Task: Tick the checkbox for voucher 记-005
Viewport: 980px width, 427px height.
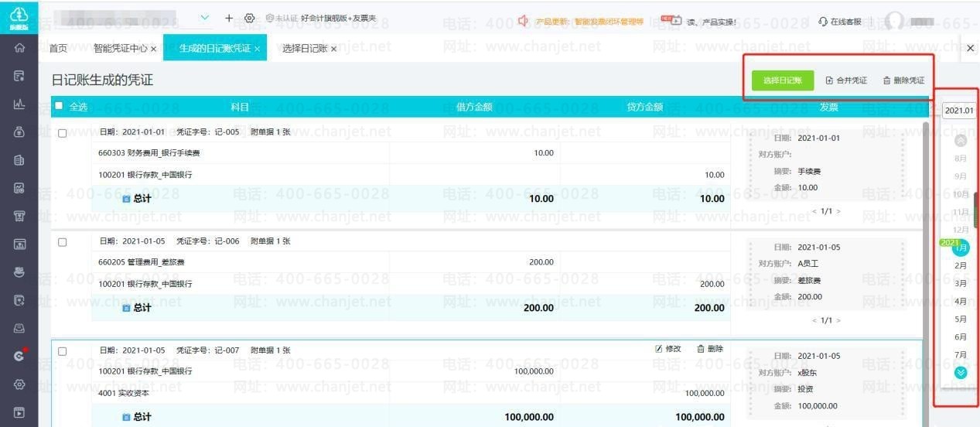Action: (63, 133)
